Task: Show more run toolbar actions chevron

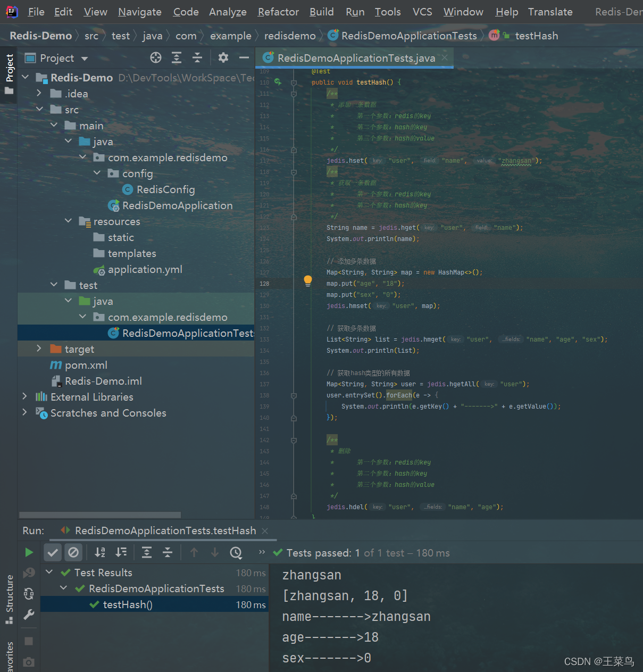Action: pyautogui.click(x=262, y=552)
